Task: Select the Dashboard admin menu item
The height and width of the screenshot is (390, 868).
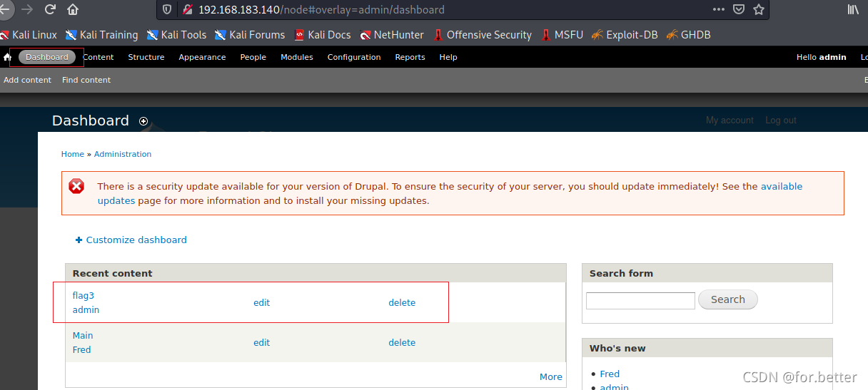Action: (47, 57)
